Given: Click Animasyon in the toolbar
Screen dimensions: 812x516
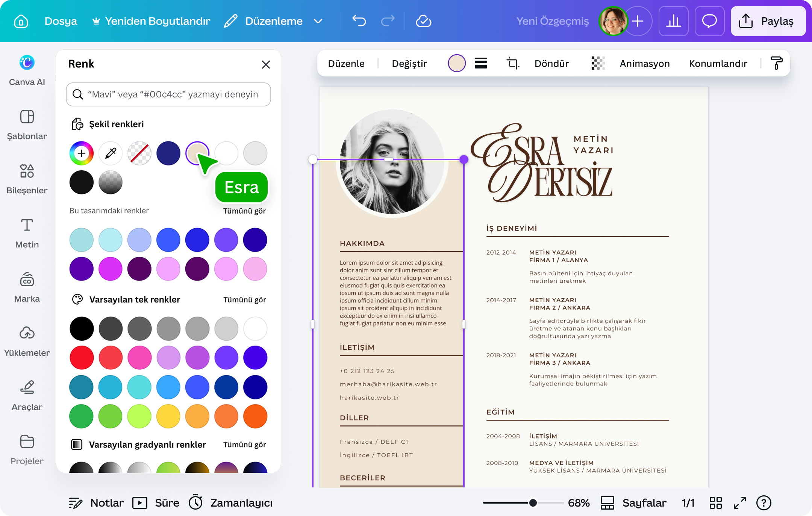Looking at the screenshot, I should 645,64.
